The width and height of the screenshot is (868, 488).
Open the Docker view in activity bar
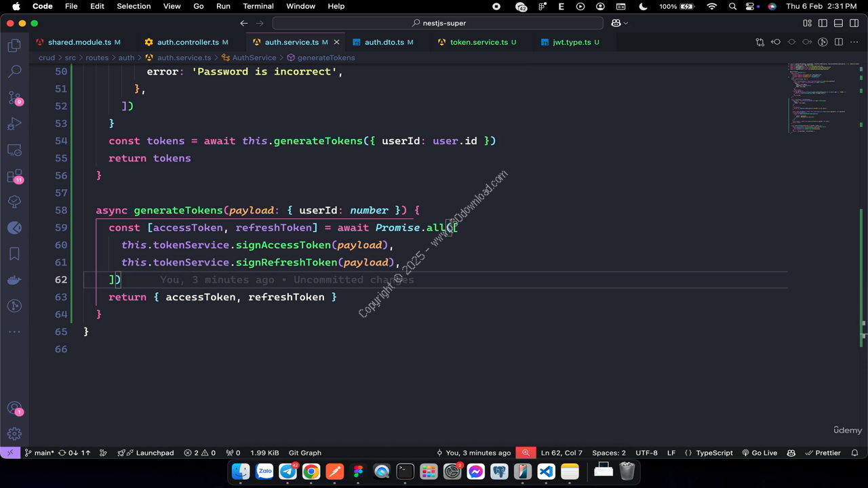(x=14, y=280)
